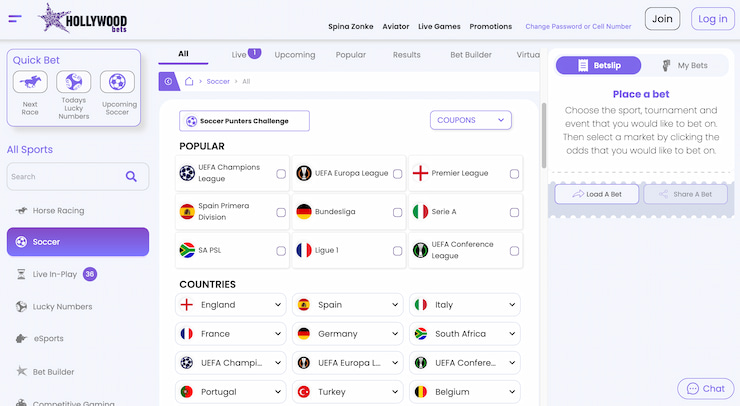740x406 pixels.
Task: Expand the Italy country dropdown
Action: (x=464, y=305)
